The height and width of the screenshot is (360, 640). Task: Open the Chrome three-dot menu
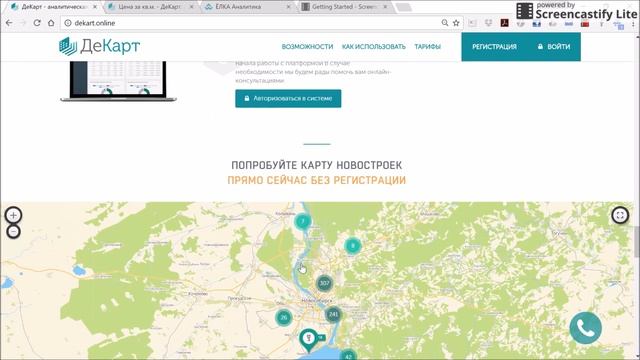(633, 24)
